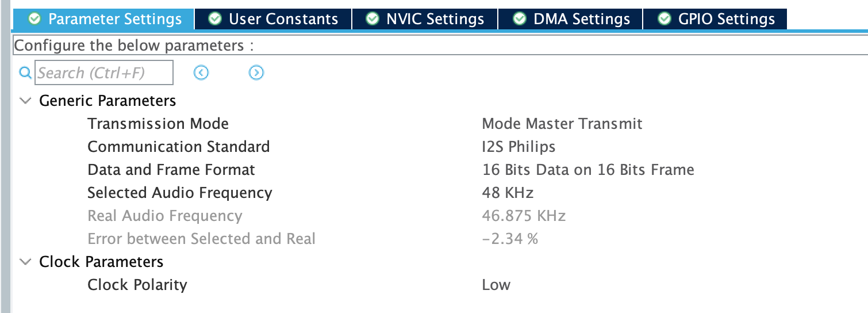Click the Search (Ctrl+F) input field

[104, 73]
